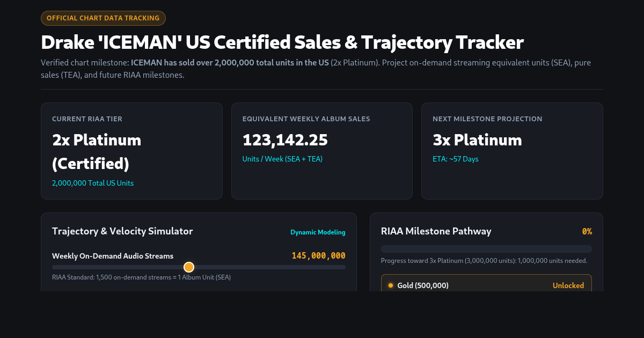Viewport: 644px width, 338px height.
Task: Click the 123,142.25 weekly sales figure
Action: [285, 140]
